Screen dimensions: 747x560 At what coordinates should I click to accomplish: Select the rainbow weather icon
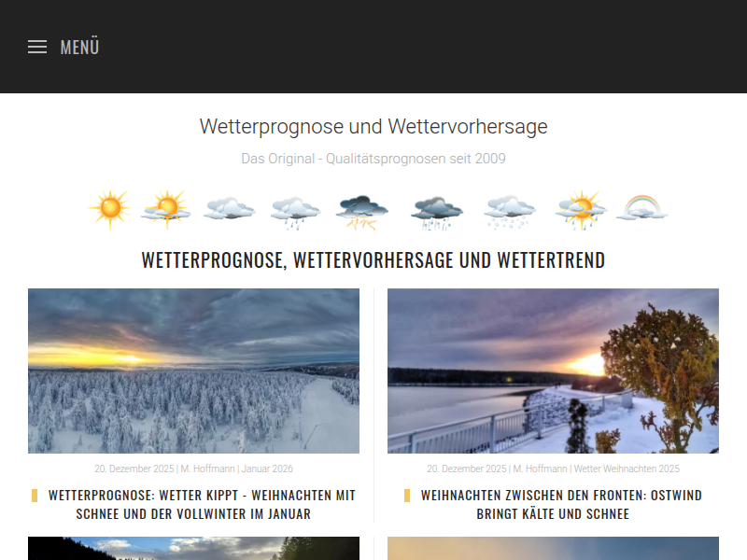click(x=642, y=208)
